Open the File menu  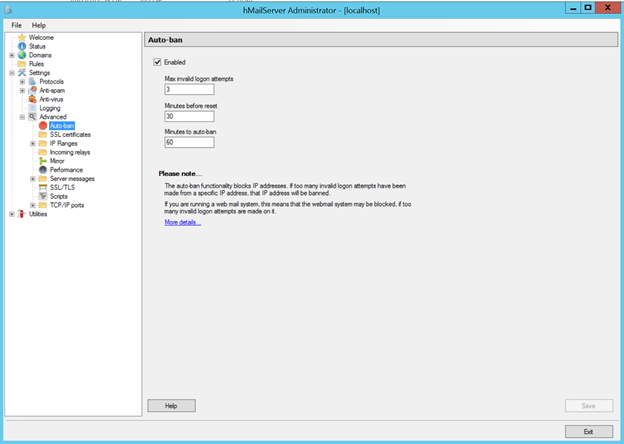16,25
